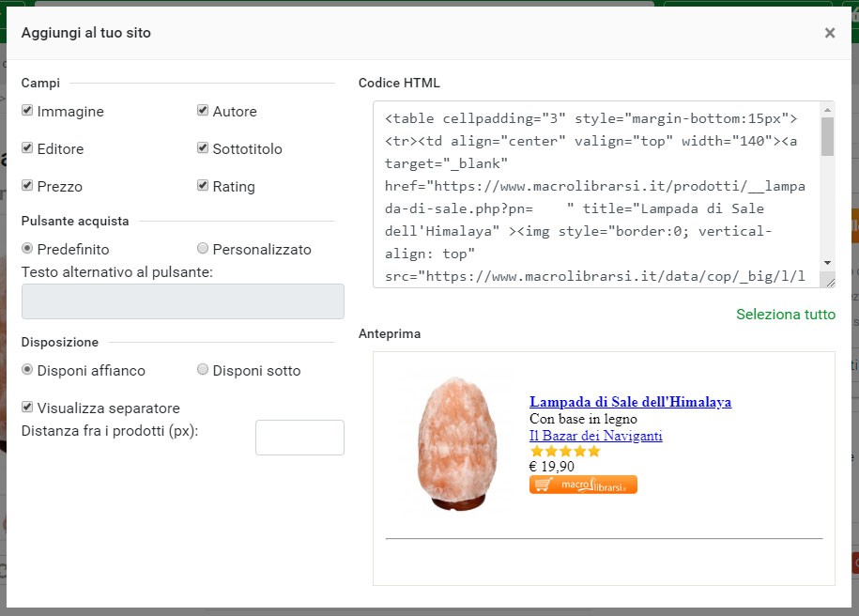The height and width of the screenshot is (616, 859).
Task: Uncheck the Autore field
Action: [203, 110]
